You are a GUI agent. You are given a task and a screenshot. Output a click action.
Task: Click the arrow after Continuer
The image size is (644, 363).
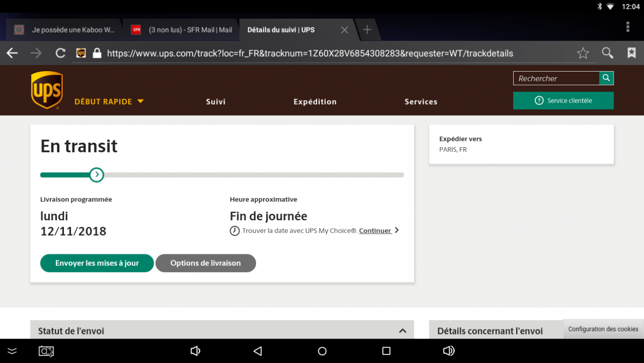pyautogui.click(x=397, y=230)
